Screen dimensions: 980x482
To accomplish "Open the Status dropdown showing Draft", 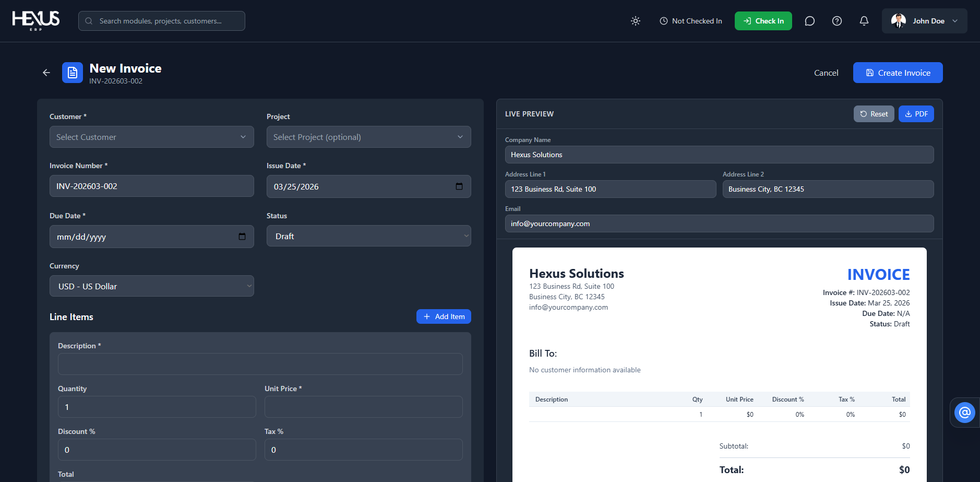I will pyautogui.click(x=369, y=236).
